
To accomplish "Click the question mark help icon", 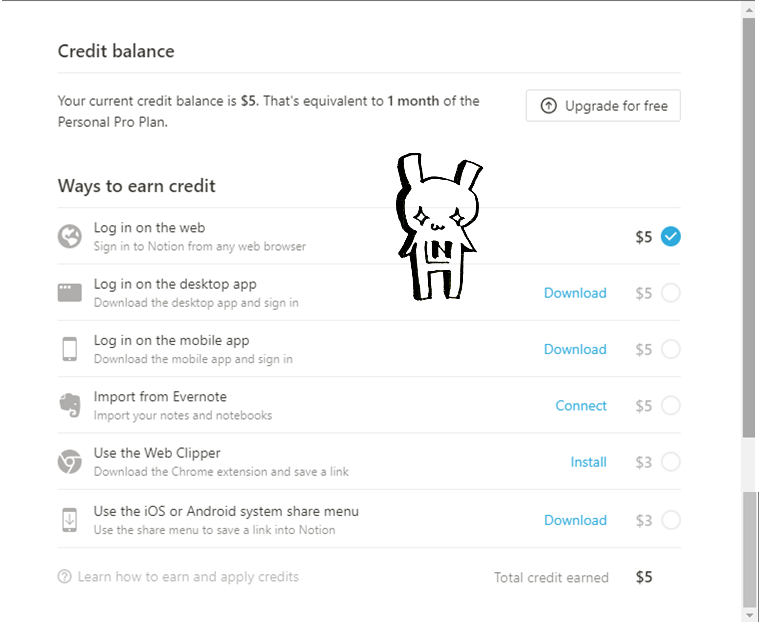I will coord(65,577).
